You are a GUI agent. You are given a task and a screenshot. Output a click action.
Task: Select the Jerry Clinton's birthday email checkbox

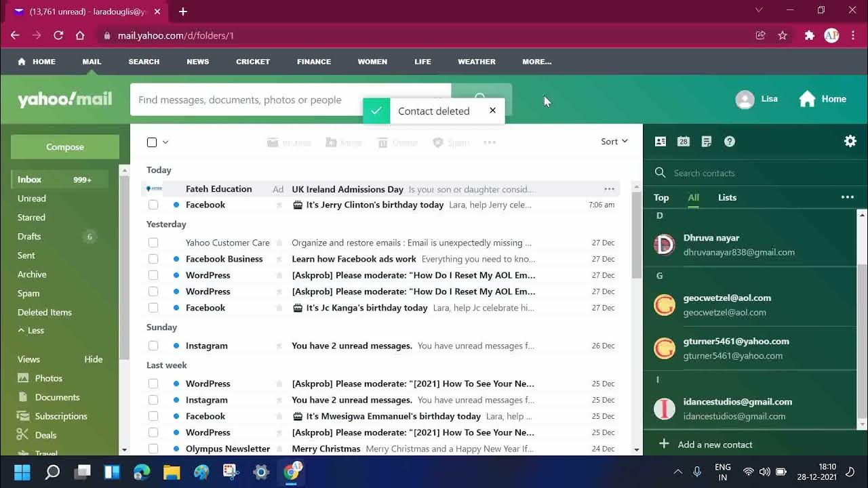(153, 205)
